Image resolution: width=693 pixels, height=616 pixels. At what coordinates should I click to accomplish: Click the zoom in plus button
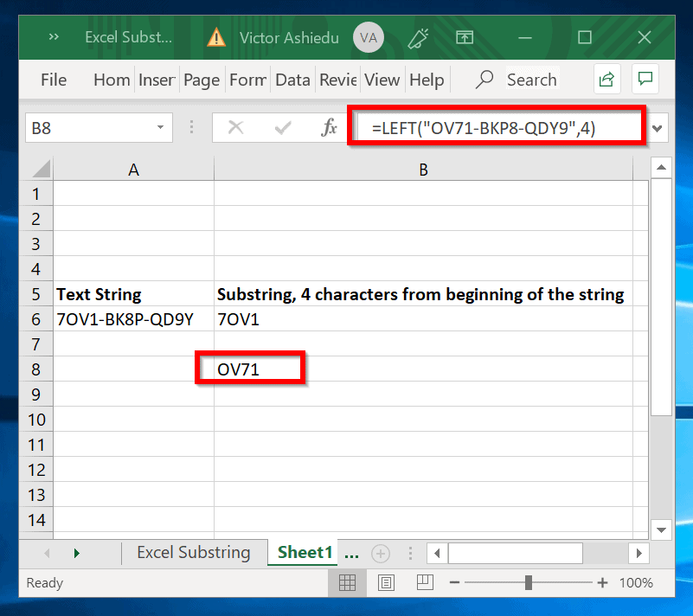pos(602,583)
